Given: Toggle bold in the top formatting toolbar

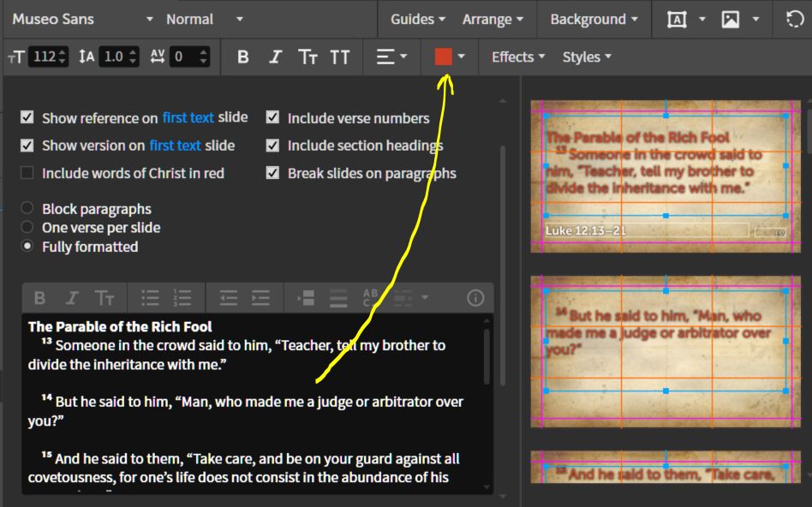Looking at the screenshot, I should click(x=243, y=57).
